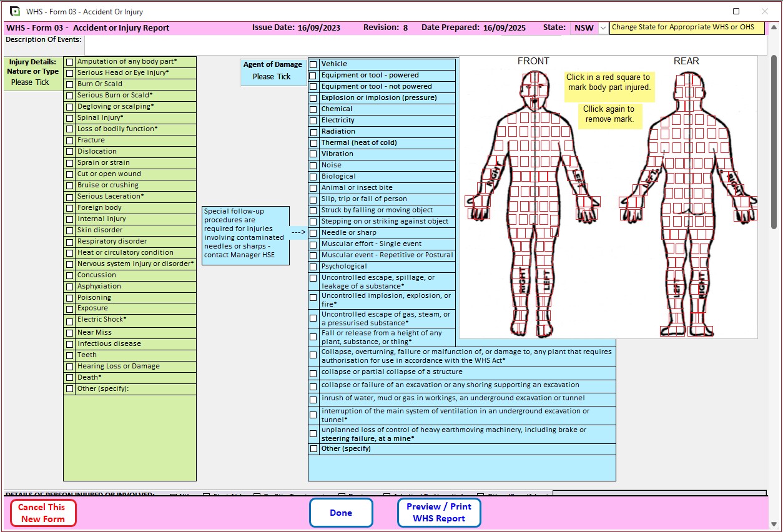Tick Vehicle as the Agent of Damage
Viewport: 783px width, 532px height.
313,64
